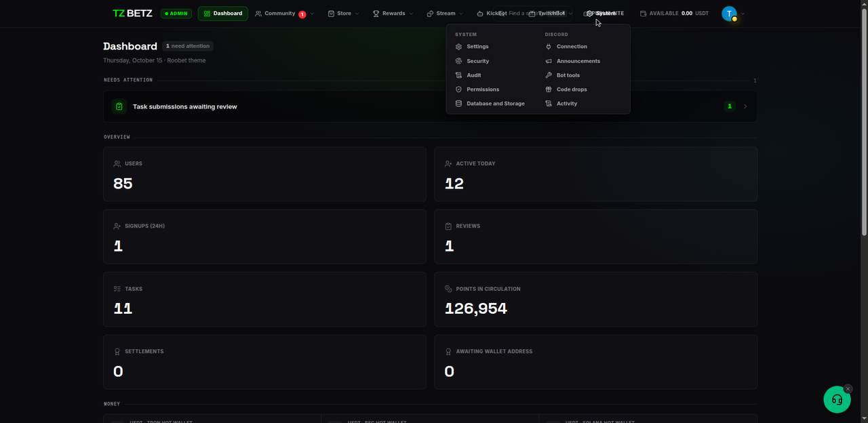Open the Dashboard tab

pos(222,14)
